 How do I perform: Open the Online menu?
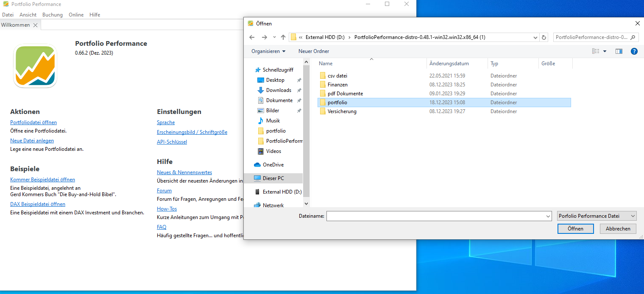[76, 15]
